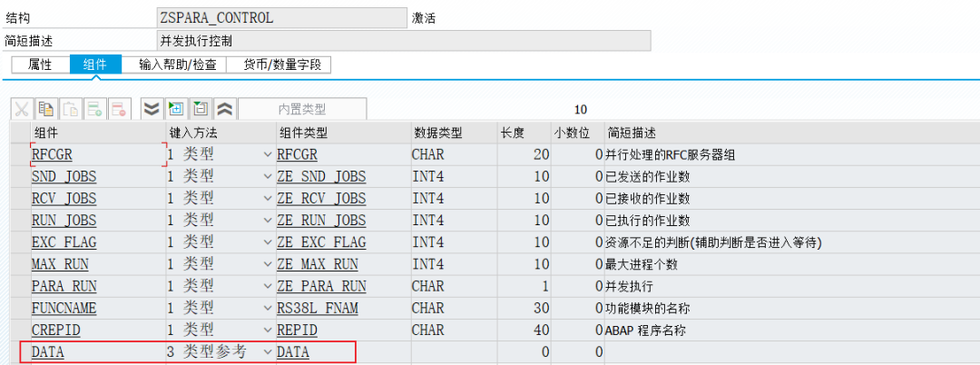The width and height of the screenshot is (980, 365).
Task: Click the collapse include structure icon
Action: (x=200, y=109)
